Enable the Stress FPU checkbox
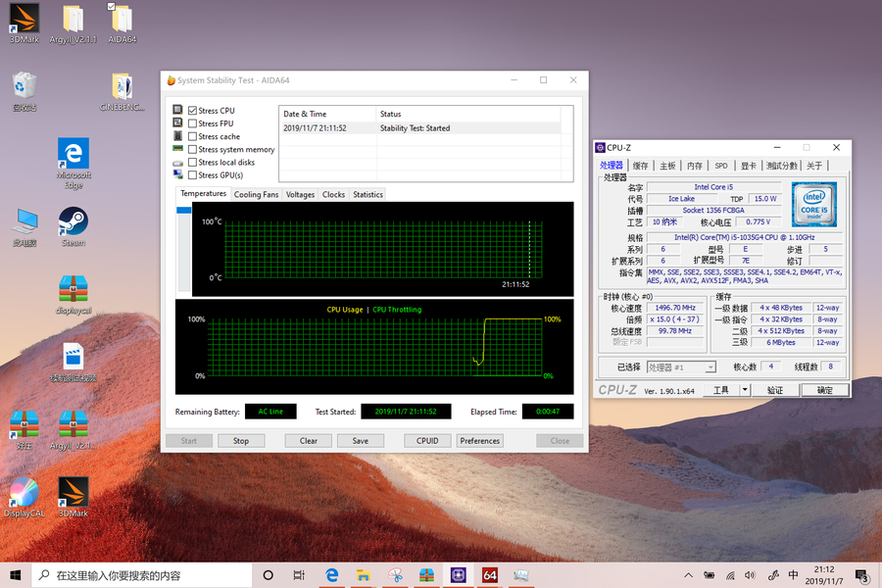Viewport: 882px width, 588px height. 192,123
